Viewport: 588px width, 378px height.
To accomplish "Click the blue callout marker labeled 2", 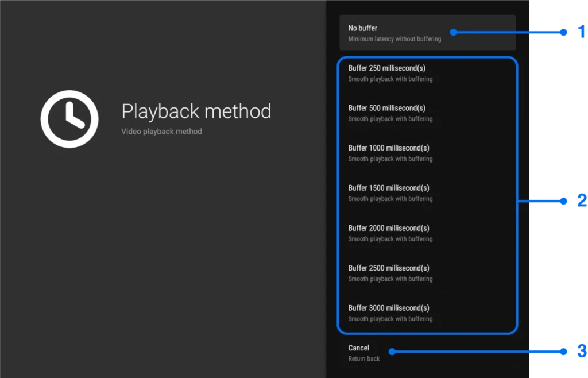I will pos(582,200).
